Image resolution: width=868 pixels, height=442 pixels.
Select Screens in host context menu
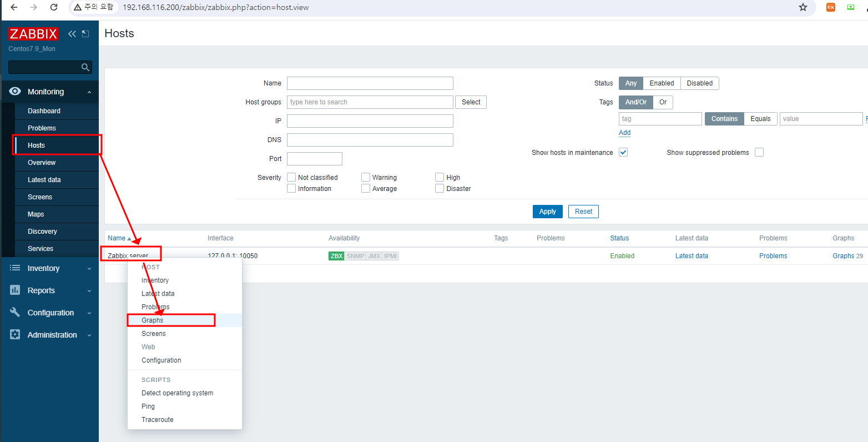click(x=184, y=334)
